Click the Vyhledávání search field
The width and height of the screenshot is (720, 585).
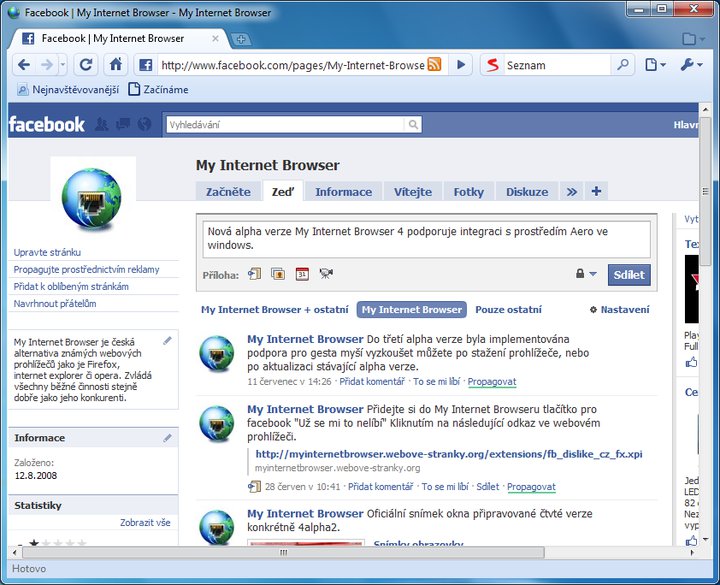[x=285, y=124]
